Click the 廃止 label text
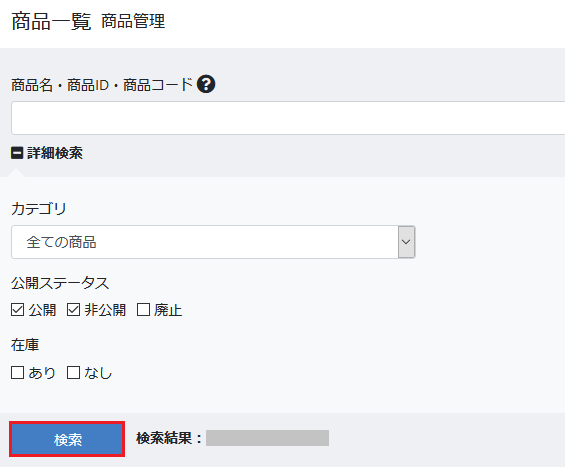 tap(168, 310)
